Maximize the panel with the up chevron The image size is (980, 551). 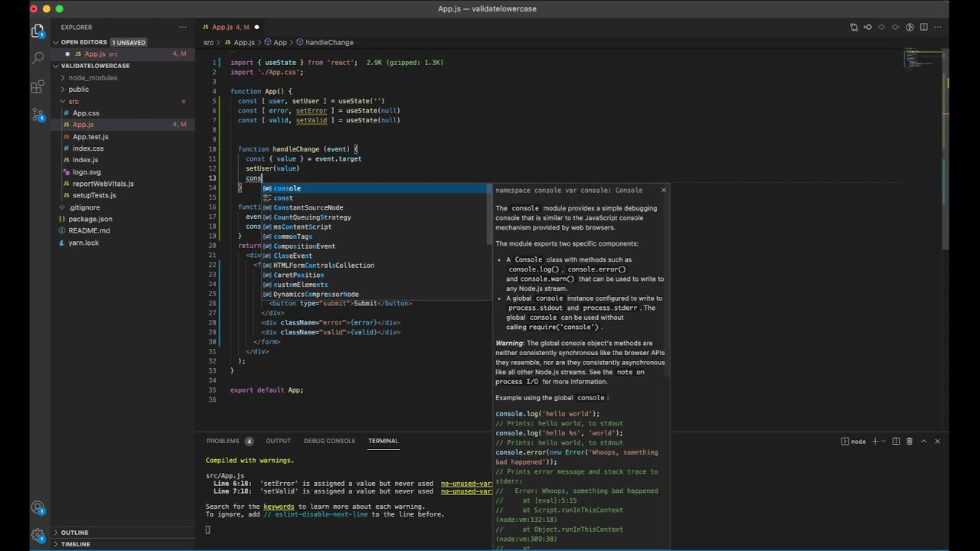pyautogui.click(x=923, y=442)
